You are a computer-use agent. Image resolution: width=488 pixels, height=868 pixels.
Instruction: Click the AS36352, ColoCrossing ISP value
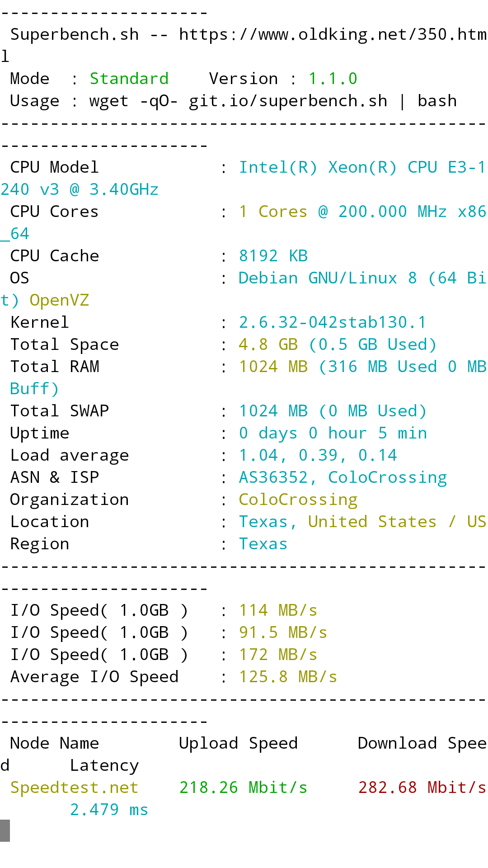coord(343,477)
